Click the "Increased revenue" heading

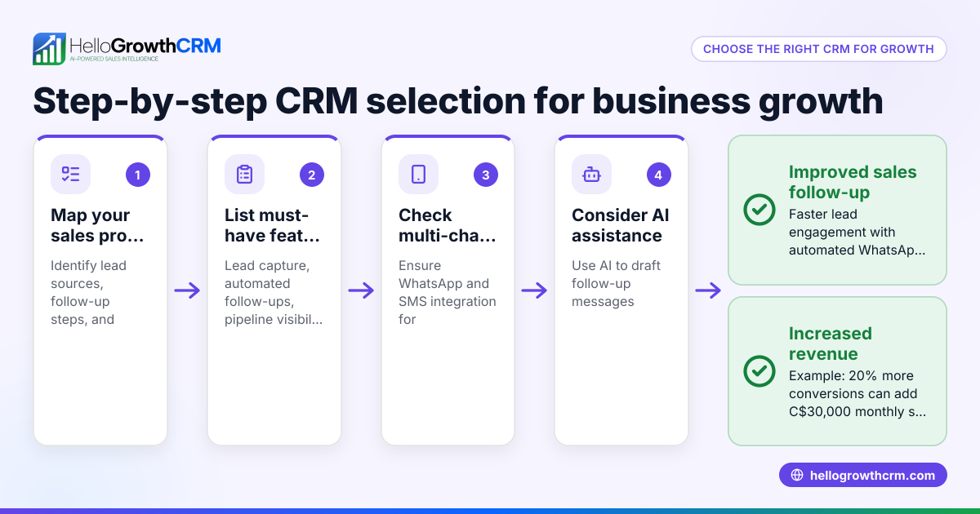(x=831, y=343)
